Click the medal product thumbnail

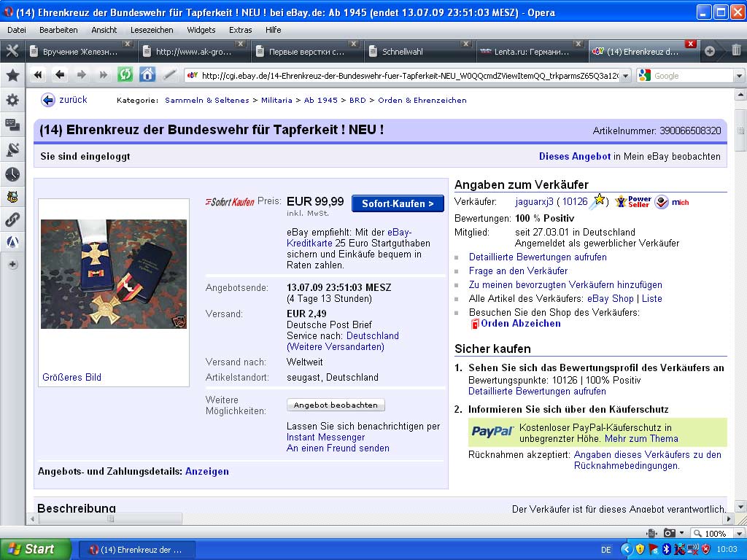113,274
